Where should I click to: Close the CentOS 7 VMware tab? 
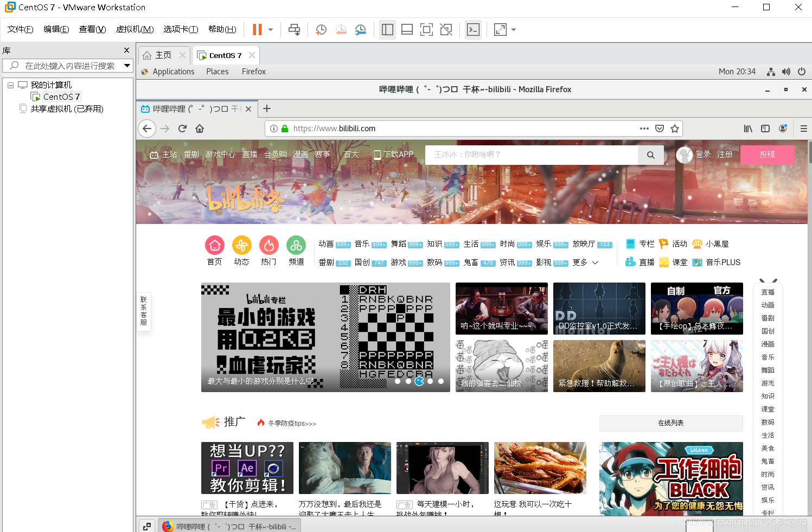pyautogui.click(x=252, y=55)
